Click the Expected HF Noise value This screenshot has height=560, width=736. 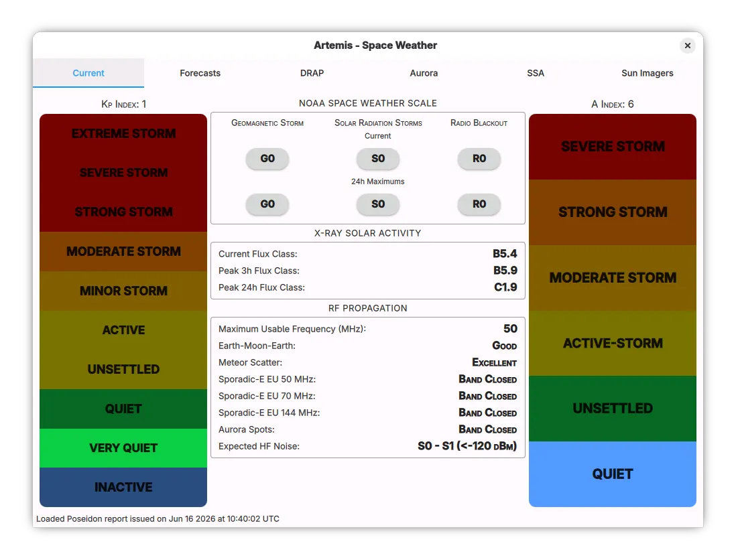467,446
